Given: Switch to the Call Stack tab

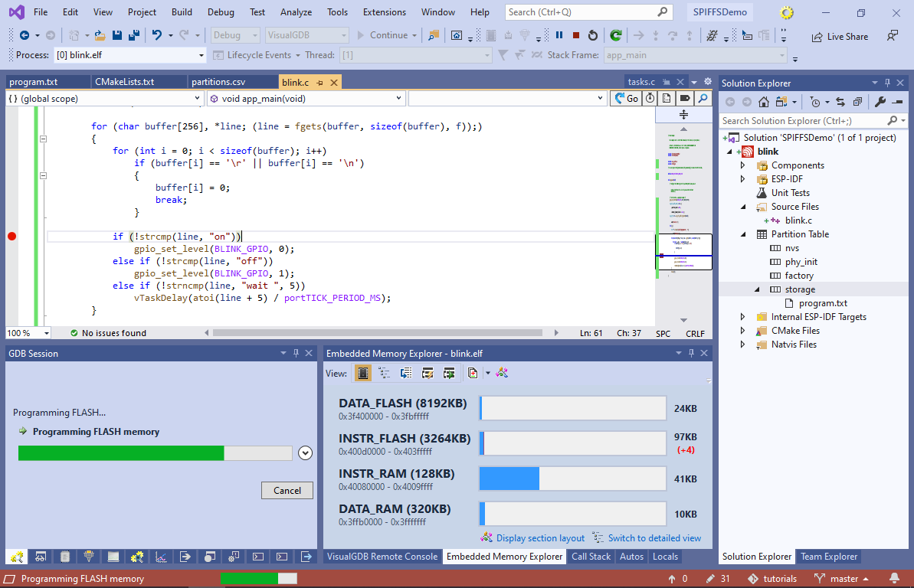Looking at the screenshot, I should tap(591, 557).
